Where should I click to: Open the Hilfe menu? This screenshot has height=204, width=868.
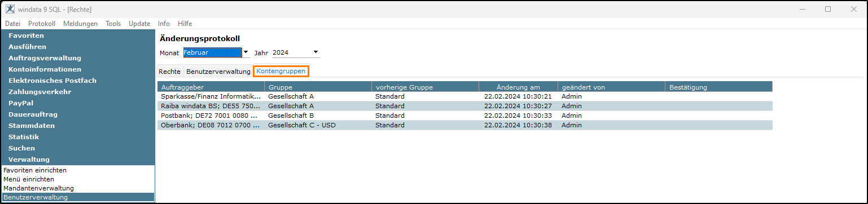coord(185,24)
